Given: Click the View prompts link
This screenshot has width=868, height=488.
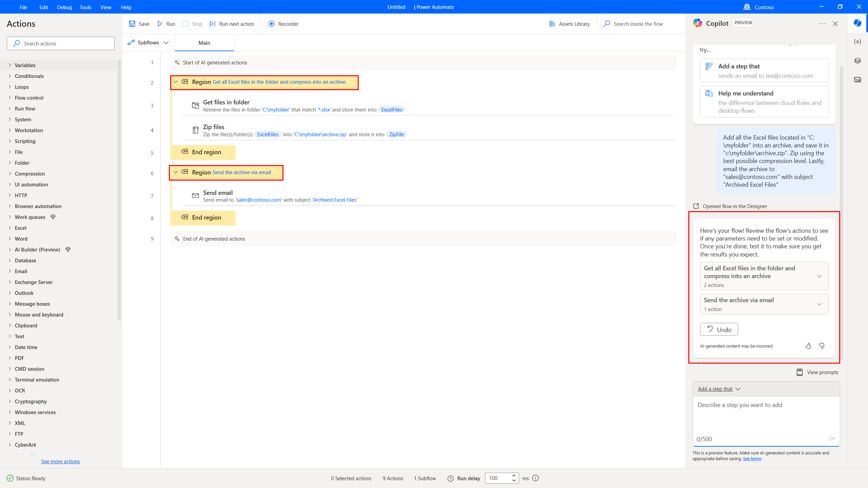Looking at the screenshot, I should (x=817, y=372).
